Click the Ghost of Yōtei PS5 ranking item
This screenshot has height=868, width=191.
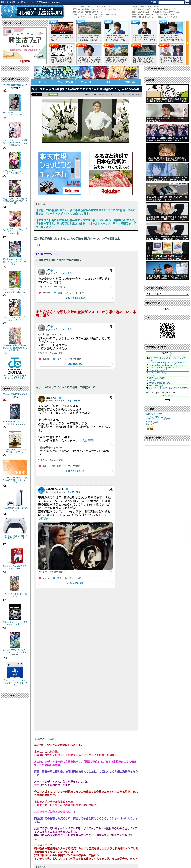pos(15,442)
